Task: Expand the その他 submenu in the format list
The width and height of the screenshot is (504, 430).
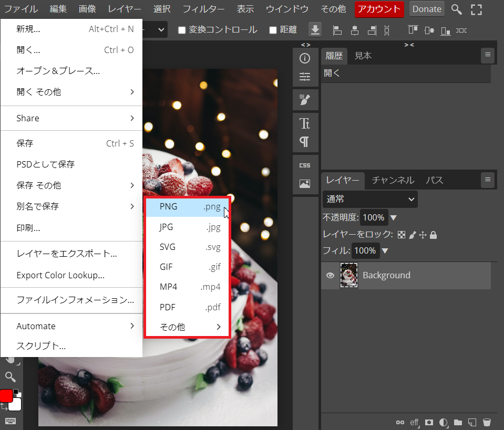Action: click(x=188, y=327)
